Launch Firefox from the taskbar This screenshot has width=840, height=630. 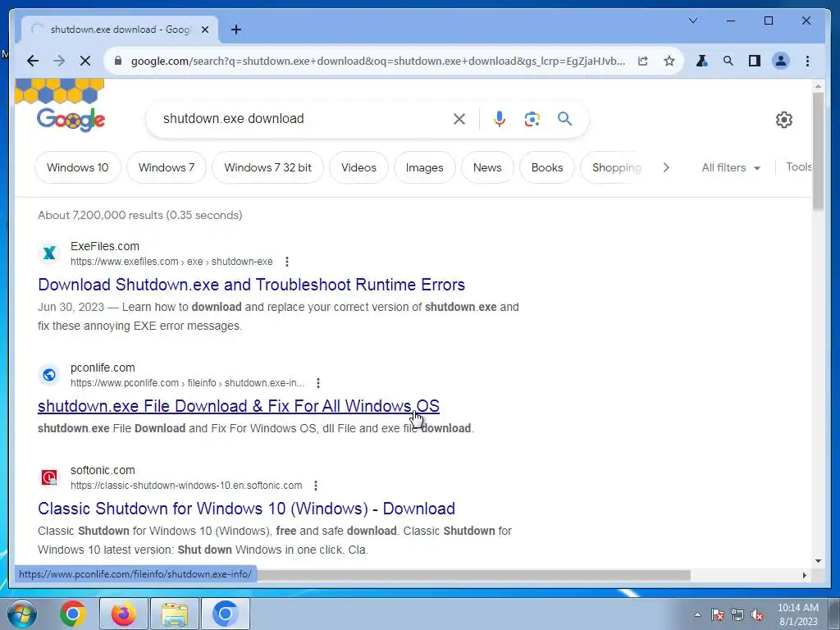[x=124, y=614]
